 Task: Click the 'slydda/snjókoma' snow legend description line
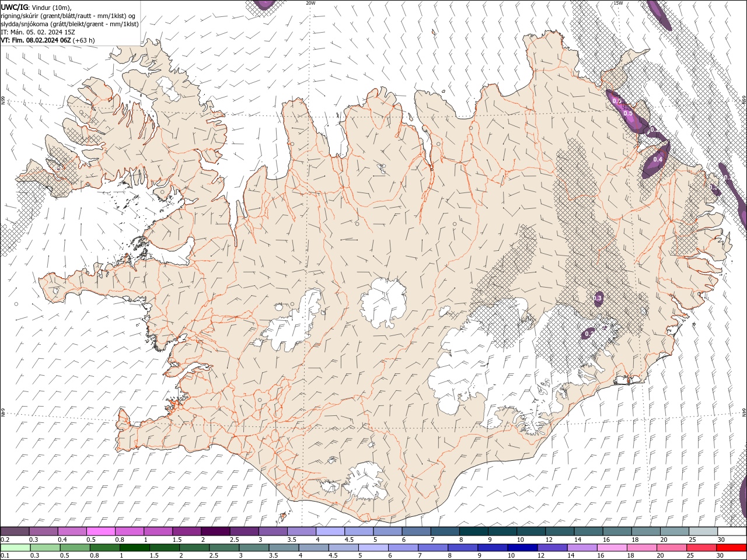[x=70, y=24]
